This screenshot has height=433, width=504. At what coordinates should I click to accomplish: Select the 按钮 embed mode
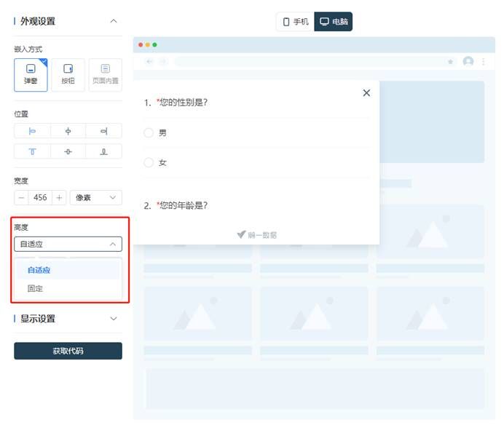(68, 75)
